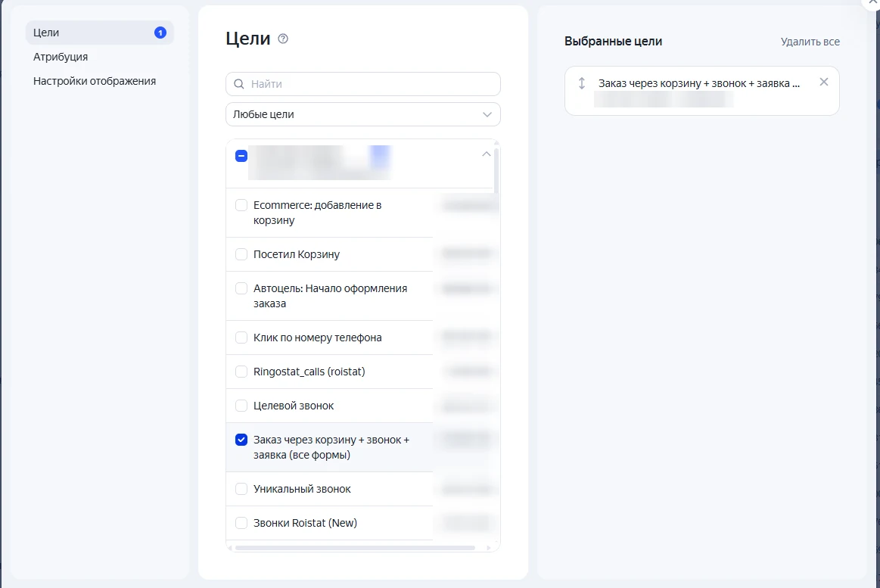
Task: Toggle the group select-all checkbox at the top
Action: (x=241, y=156)
